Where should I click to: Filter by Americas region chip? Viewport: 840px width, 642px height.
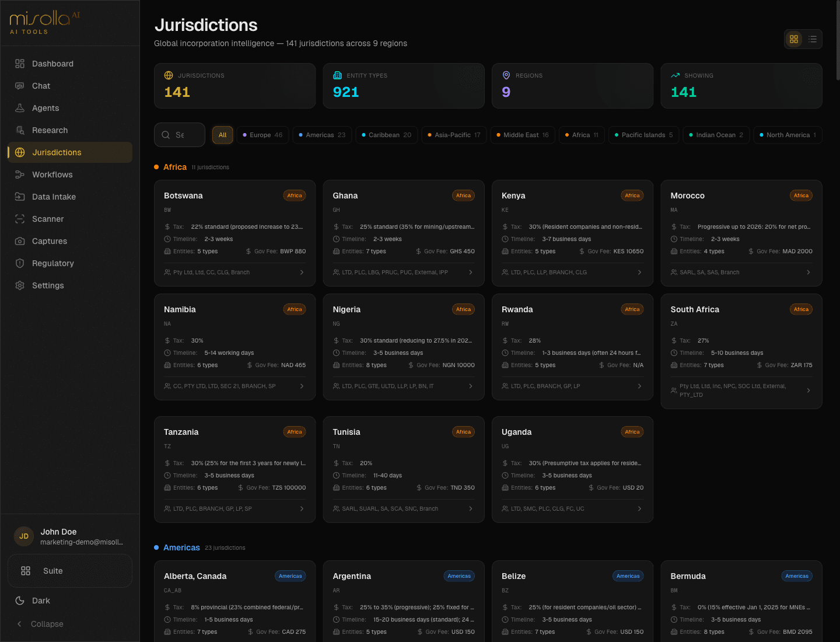coord(322,135)
